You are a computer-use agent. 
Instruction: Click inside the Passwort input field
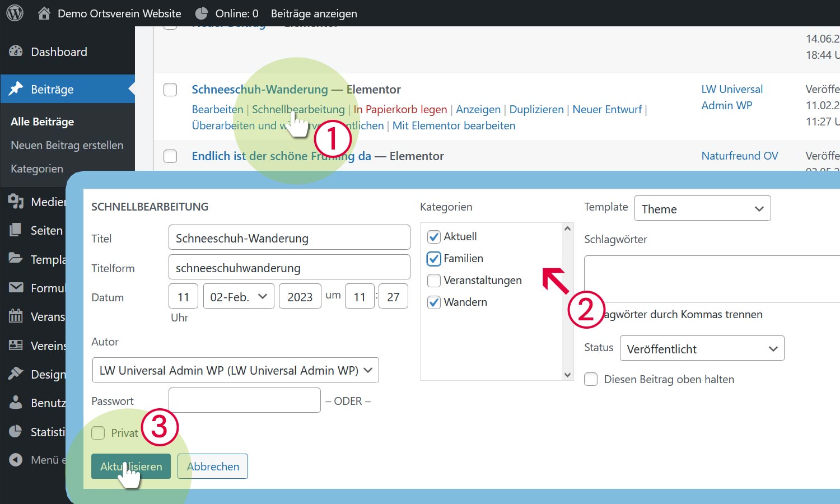[x=244, y=400]
